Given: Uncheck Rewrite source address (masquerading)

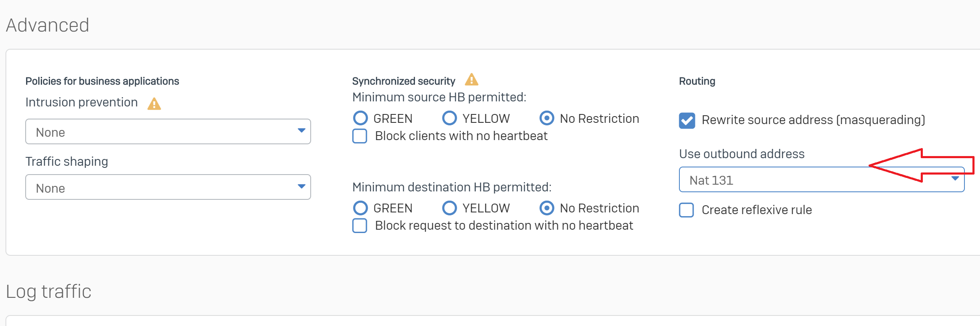Looking at the screenshot, I should click(x=687, y=120).
